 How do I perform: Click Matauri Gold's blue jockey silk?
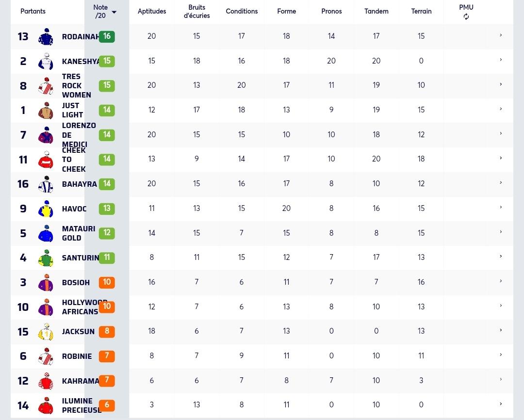(46, 234)
